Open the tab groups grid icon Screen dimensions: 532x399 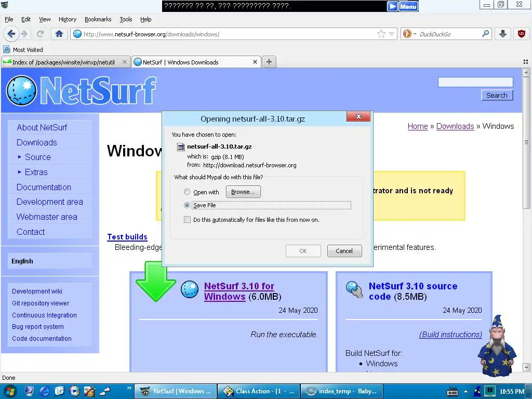click(526, 62)
